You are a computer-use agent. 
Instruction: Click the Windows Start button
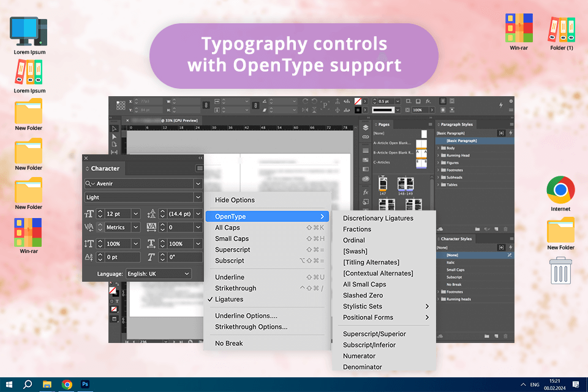pyautogui.click(x=9, y=384)
